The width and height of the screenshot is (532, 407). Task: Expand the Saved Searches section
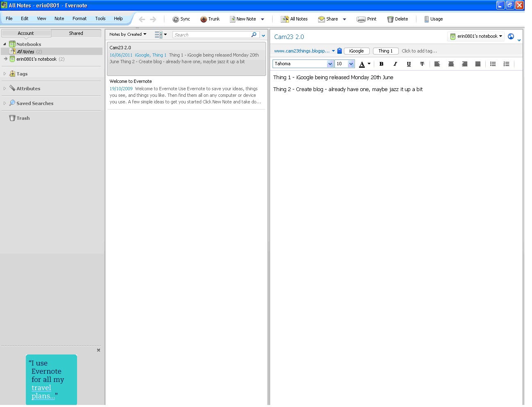point(5,103)
